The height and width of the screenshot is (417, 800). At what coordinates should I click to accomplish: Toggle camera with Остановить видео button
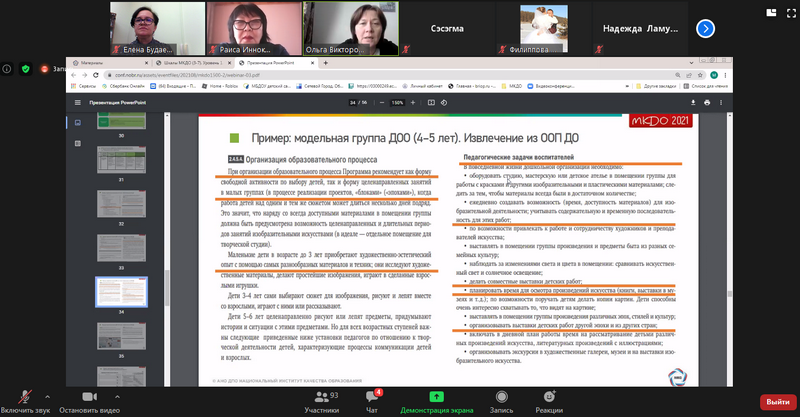click(89, 398)
